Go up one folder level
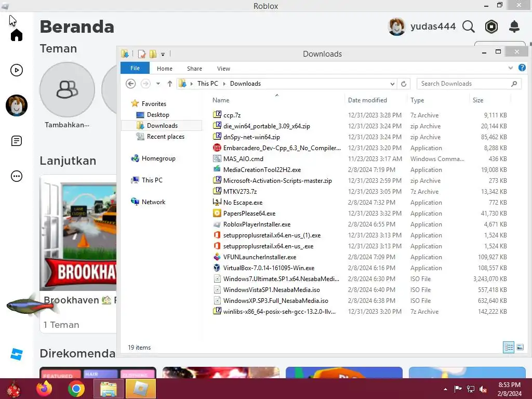Viewport: 532px width, 399px height. (x=170, y=84)
